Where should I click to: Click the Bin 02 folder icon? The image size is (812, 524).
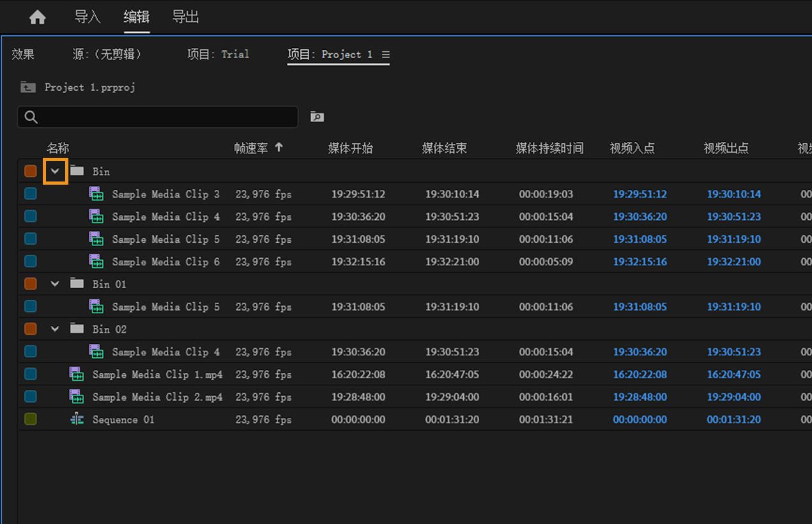(77, 329)
